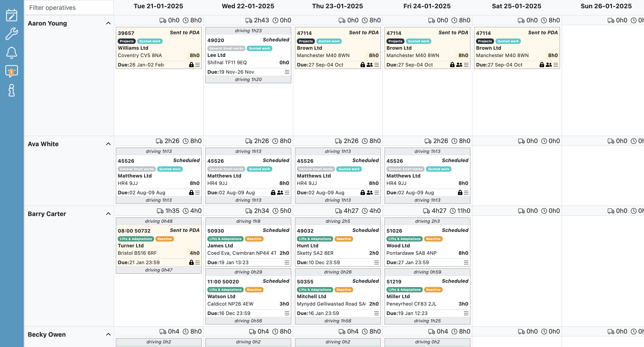Select Sat 25-01-2025 column header
Screen dimensions: 644x347
click(517, 6)
